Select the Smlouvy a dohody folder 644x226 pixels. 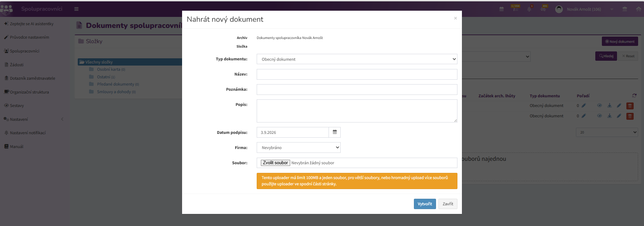(114, 92)
